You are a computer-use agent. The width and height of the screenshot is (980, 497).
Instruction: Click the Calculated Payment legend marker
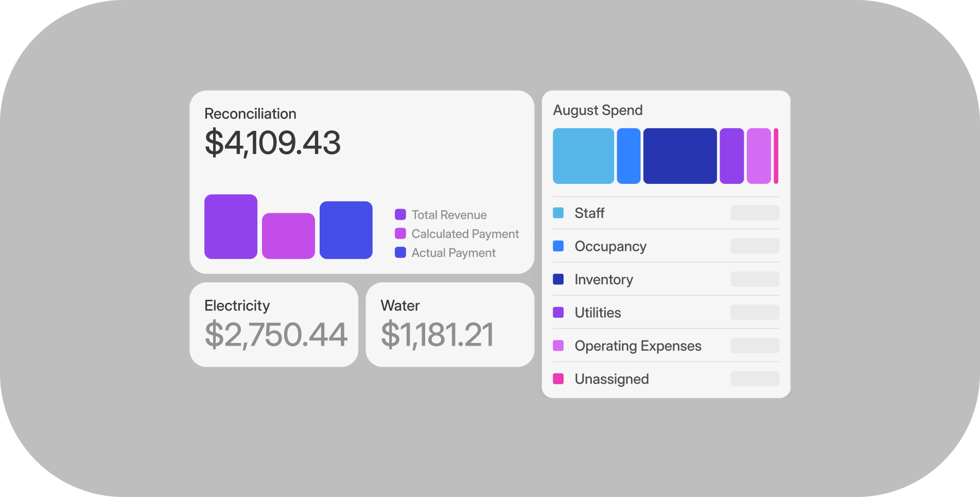click(400, 233)
